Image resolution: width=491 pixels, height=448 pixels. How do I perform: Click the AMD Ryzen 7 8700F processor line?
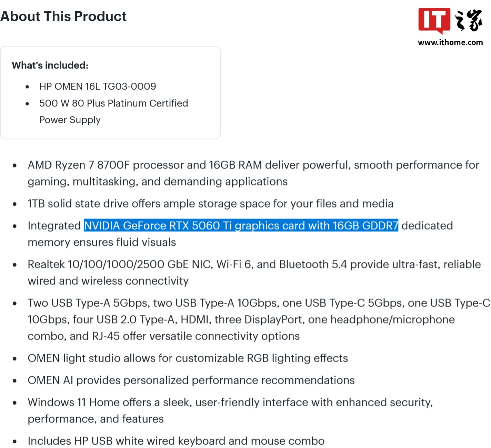pos(253,165)
